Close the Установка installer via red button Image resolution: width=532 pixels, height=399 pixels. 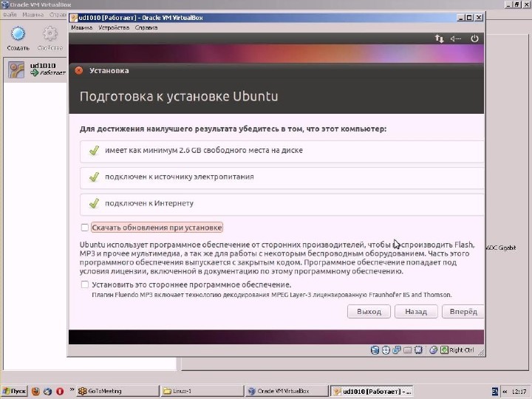coord(79,71)
